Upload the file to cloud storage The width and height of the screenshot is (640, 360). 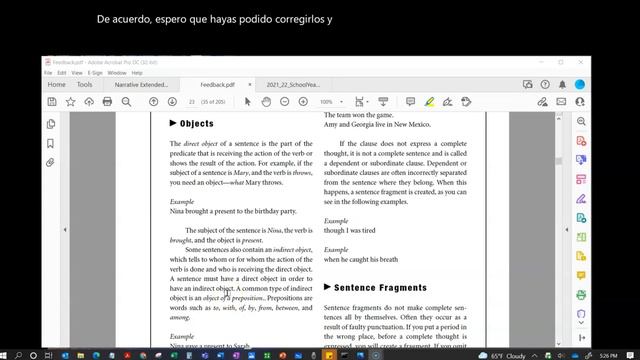[89, 102]
